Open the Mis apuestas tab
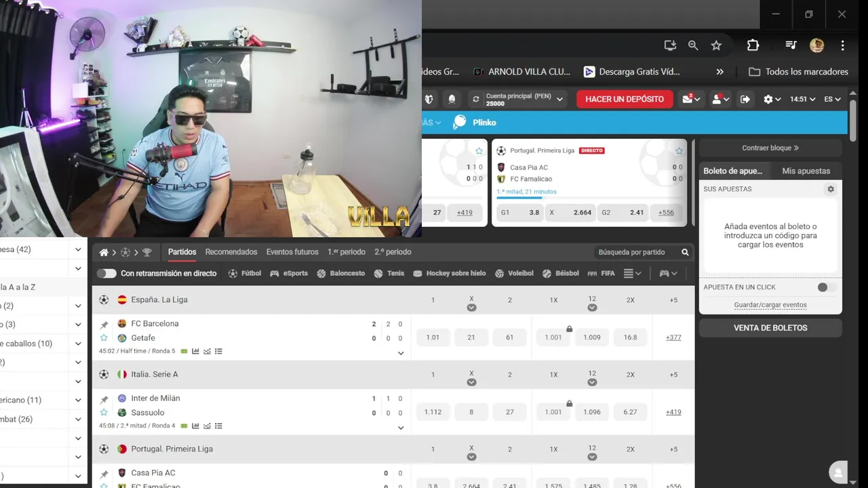This screenshot has width=868, height=488. point(806,171)
